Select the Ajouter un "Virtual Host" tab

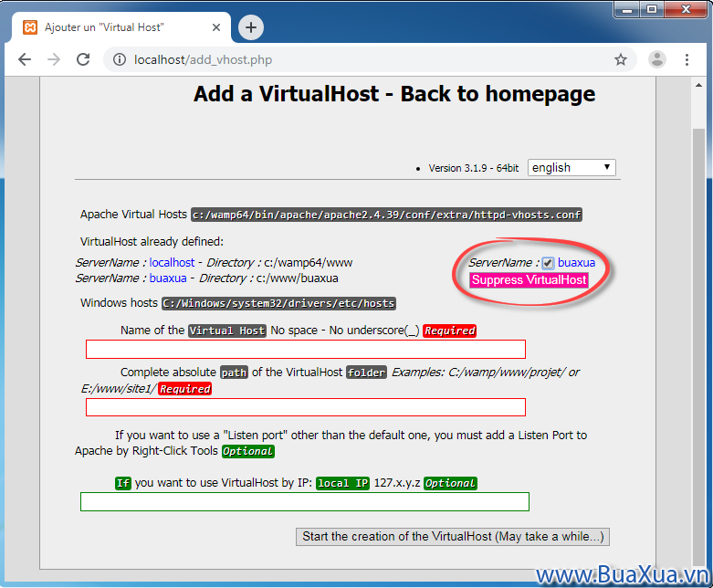pos(121,27)
